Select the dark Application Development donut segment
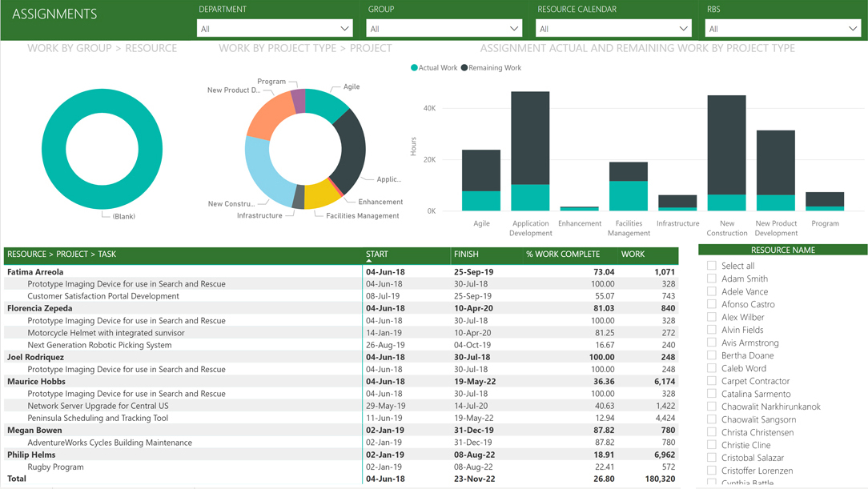 point(352,148)
